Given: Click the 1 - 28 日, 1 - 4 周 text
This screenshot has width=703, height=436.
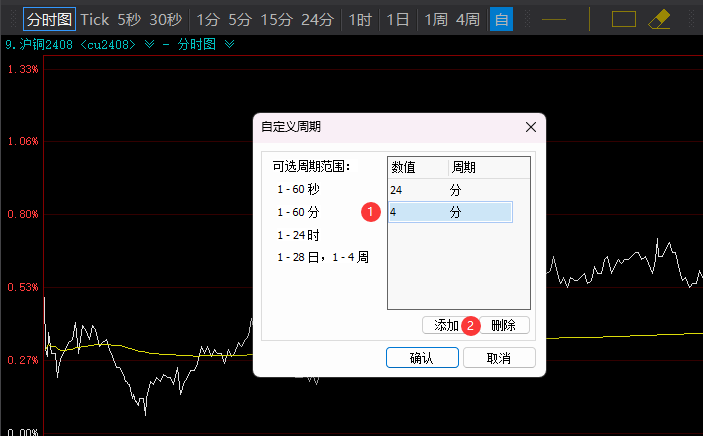Looking at the screenshot, I should tap(323, 257).
